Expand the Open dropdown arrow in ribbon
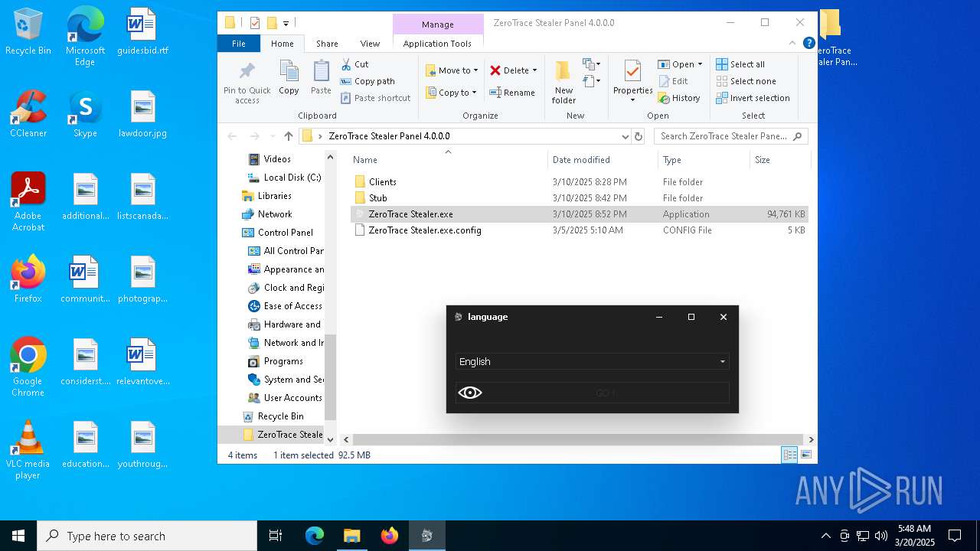The width and height of the screenshot is (980, 551). coord(700,64)
